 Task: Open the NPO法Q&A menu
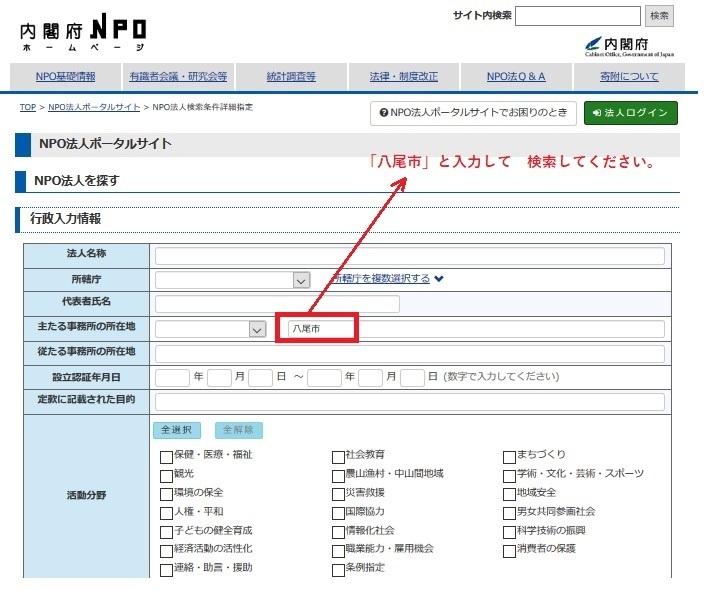coord(516,76)
